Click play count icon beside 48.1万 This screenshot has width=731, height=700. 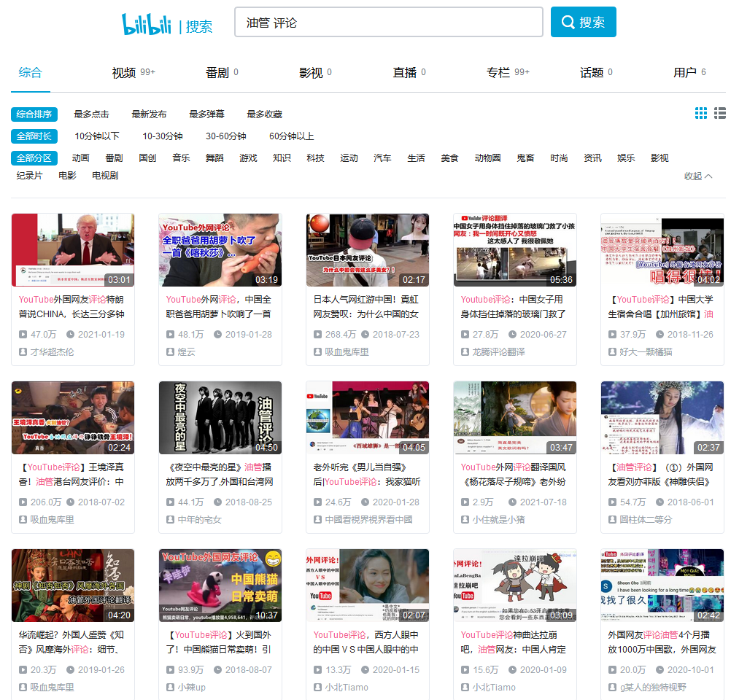(170, 334)
